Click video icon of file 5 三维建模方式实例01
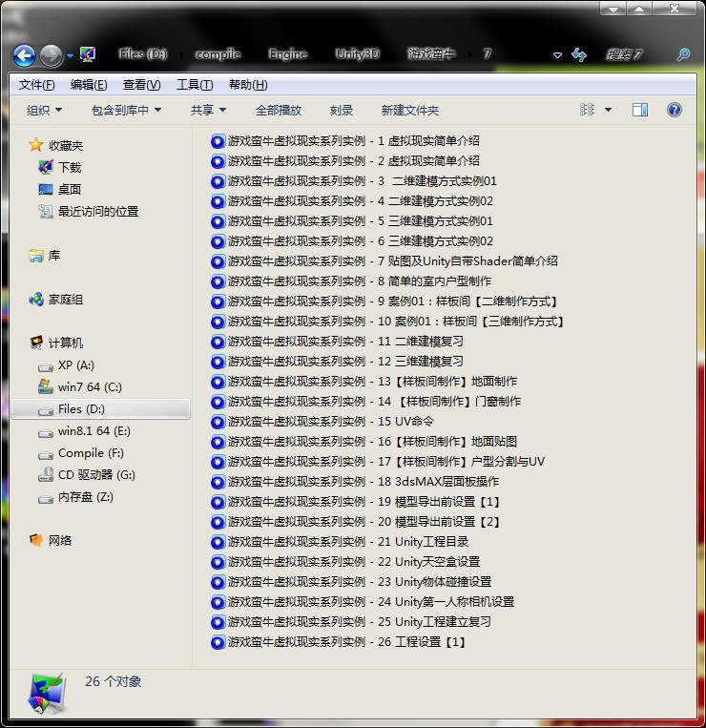Viewport: 706px width, 728px height. pos(218,221)
